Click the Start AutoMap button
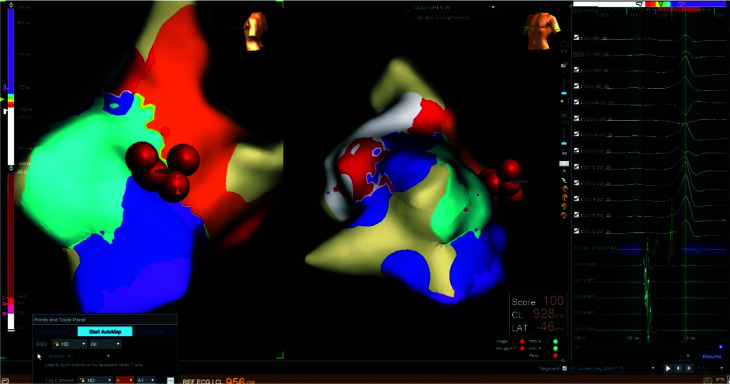The image size is (730, 384). (105, 331)
